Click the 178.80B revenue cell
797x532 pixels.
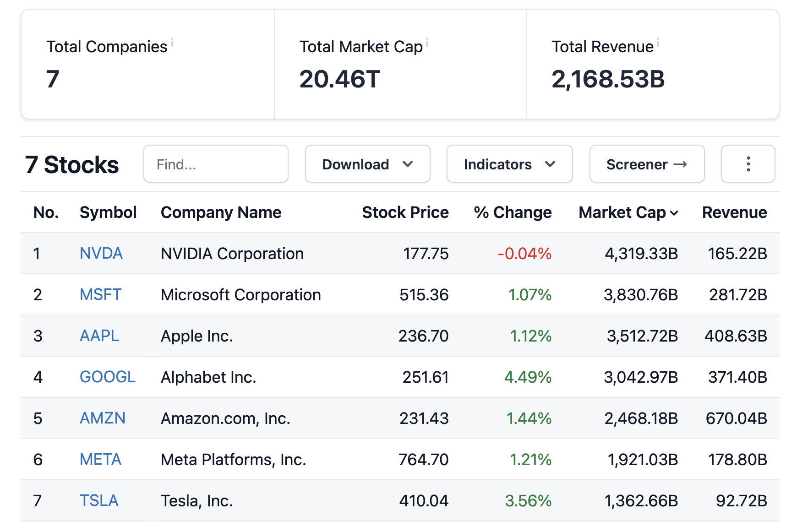pos(737,459)
